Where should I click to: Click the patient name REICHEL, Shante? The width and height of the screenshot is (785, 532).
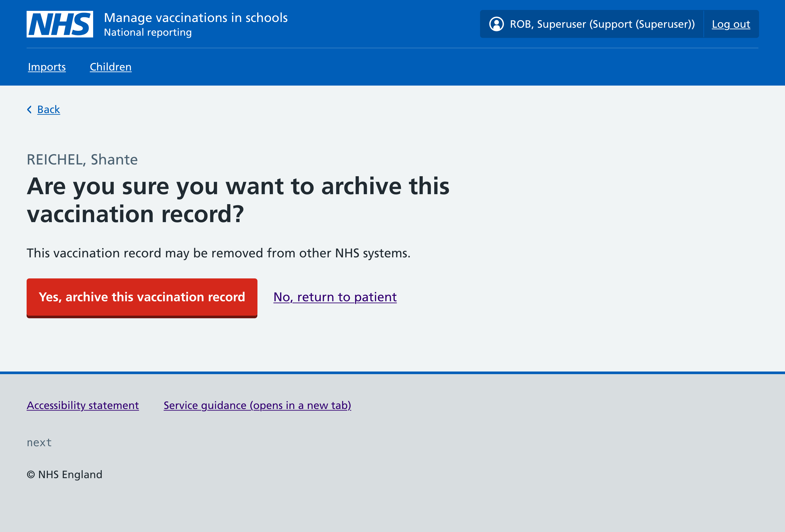click(x=82, y=160)
